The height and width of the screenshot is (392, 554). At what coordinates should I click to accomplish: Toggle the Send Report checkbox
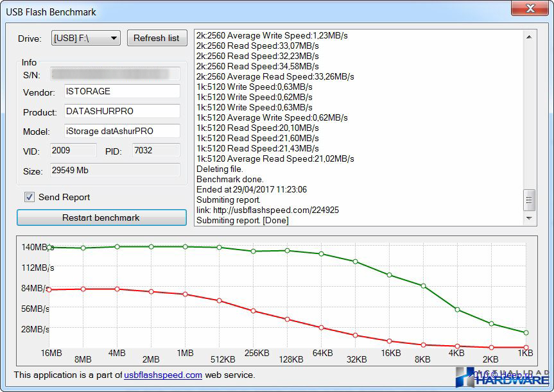tap(30, 197)
